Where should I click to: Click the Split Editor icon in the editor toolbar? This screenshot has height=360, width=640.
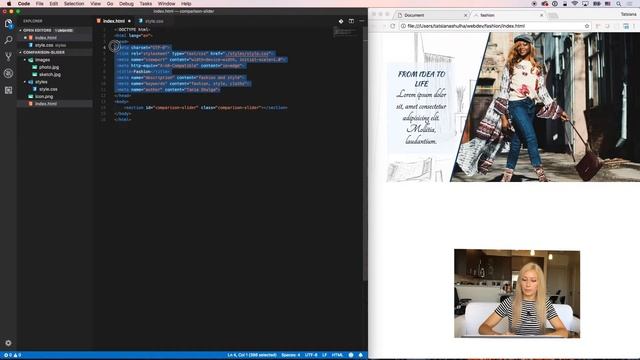point(351,21)
